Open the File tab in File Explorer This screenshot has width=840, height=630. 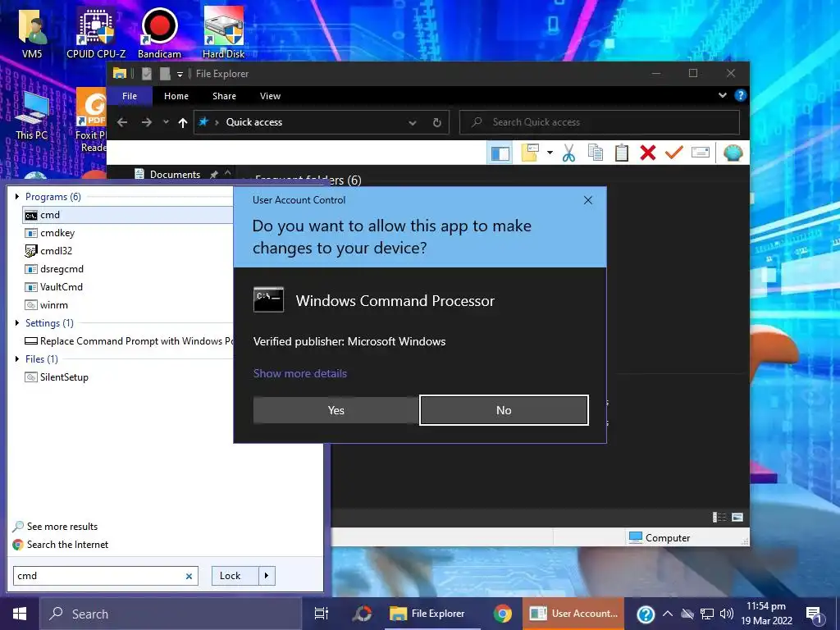point(130,96)
